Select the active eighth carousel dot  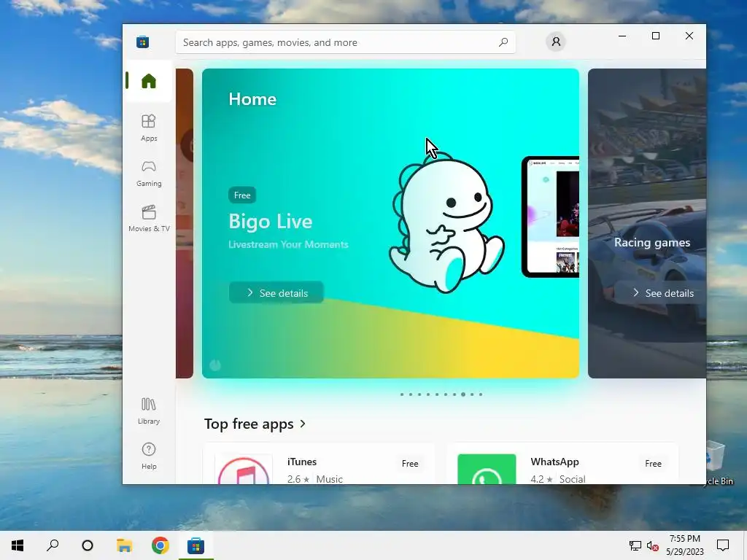point(463,394)
